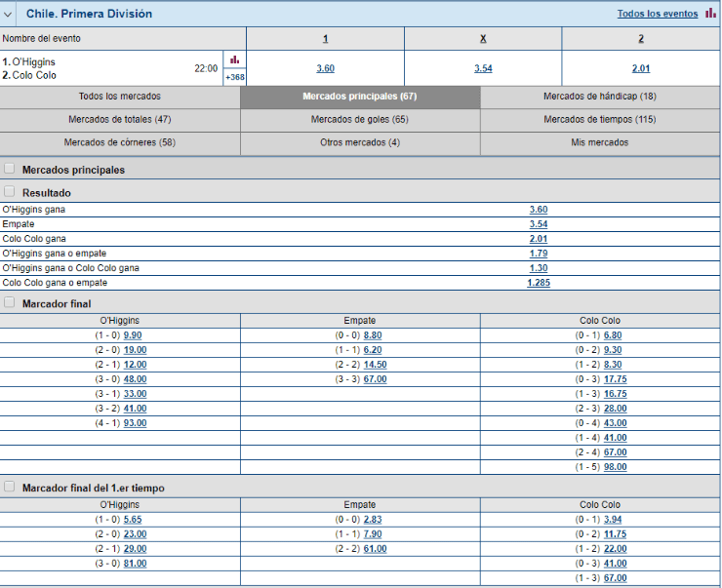This screenshot has height=588, width=722.
Task: Pick the 3.54 draw odds in header row
Action: (483, 68)
